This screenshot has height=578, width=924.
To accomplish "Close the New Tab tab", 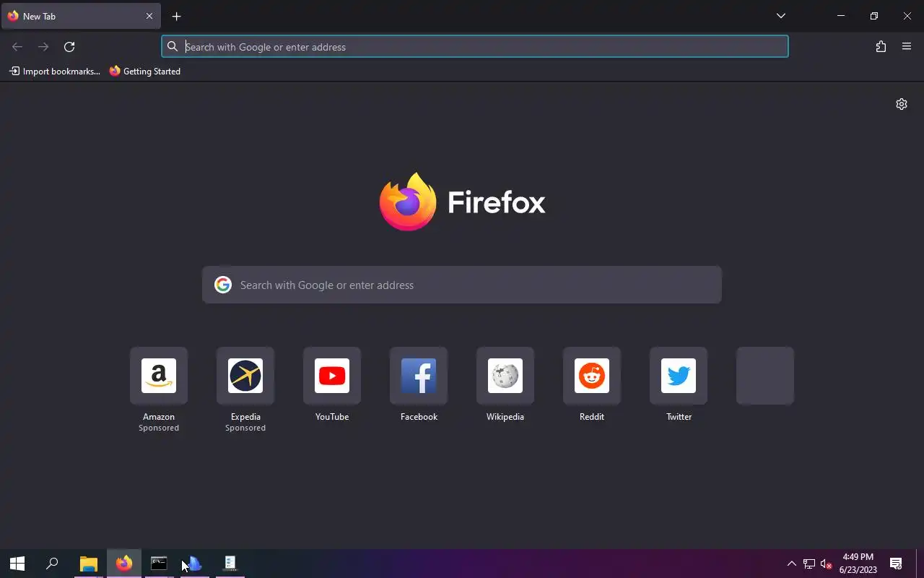I will [149, 16].
